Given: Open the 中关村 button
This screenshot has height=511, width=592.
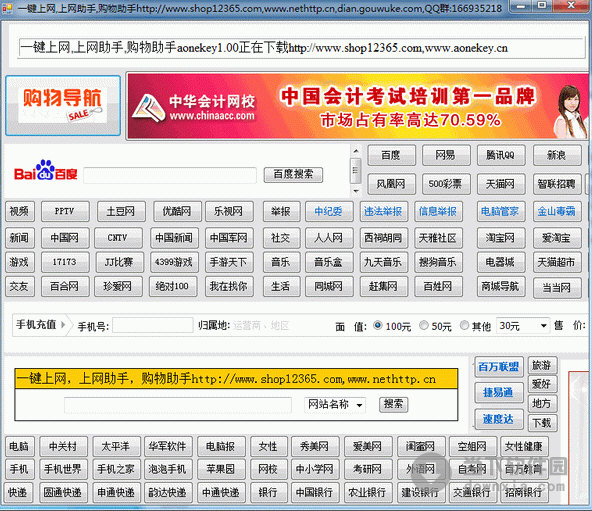Looking at the screenshot, I should [64, 447].
